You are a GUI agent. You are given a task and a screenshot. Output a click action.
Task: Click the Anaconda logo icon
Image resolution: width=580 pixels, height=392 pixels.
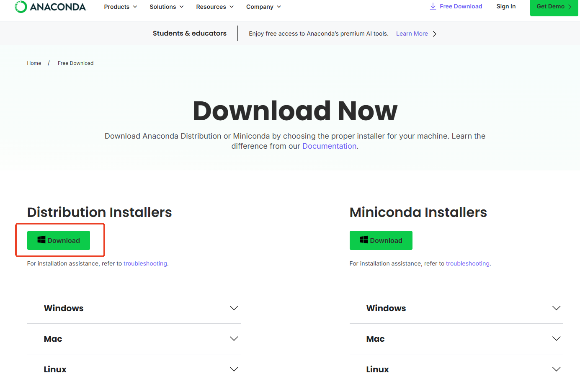click(19, 6)
